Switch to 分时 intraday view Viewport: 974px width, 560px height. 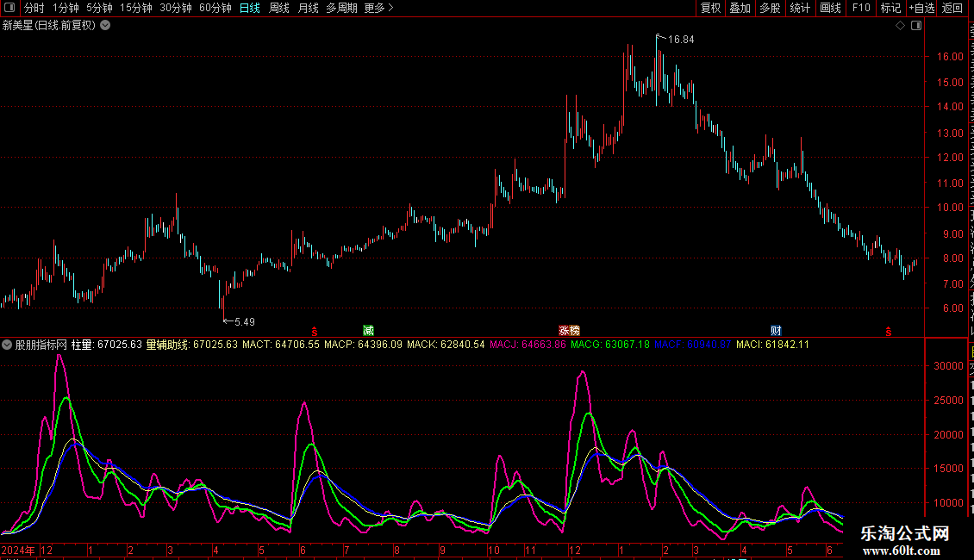coord(34,8)
